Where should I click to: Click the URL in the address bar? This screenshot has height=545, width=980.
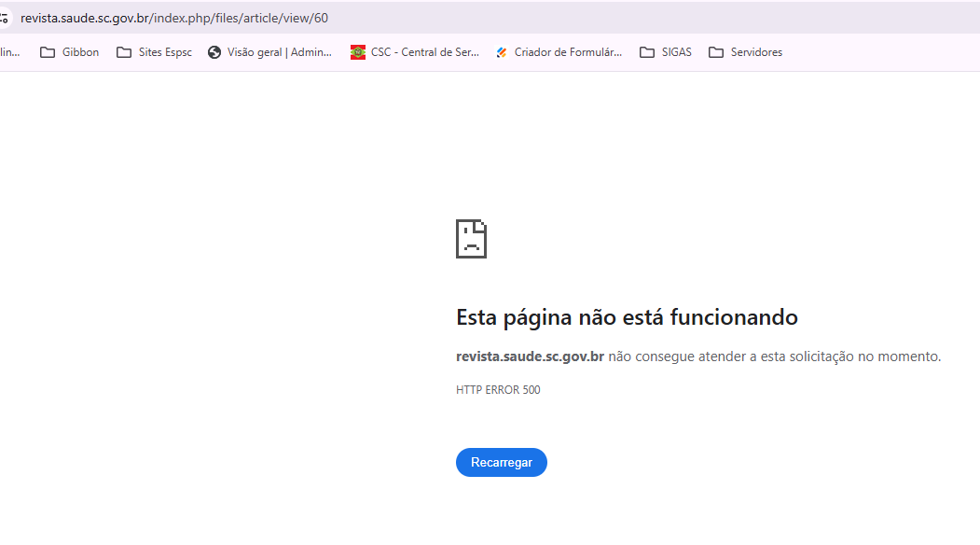[174, 18]
